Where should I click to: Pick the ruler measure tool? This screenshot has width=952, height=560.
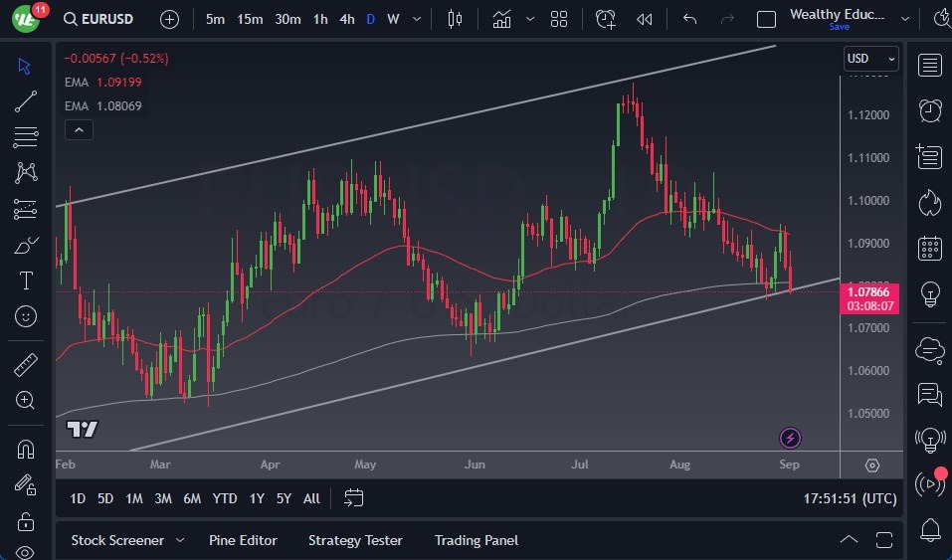[26, 365]
